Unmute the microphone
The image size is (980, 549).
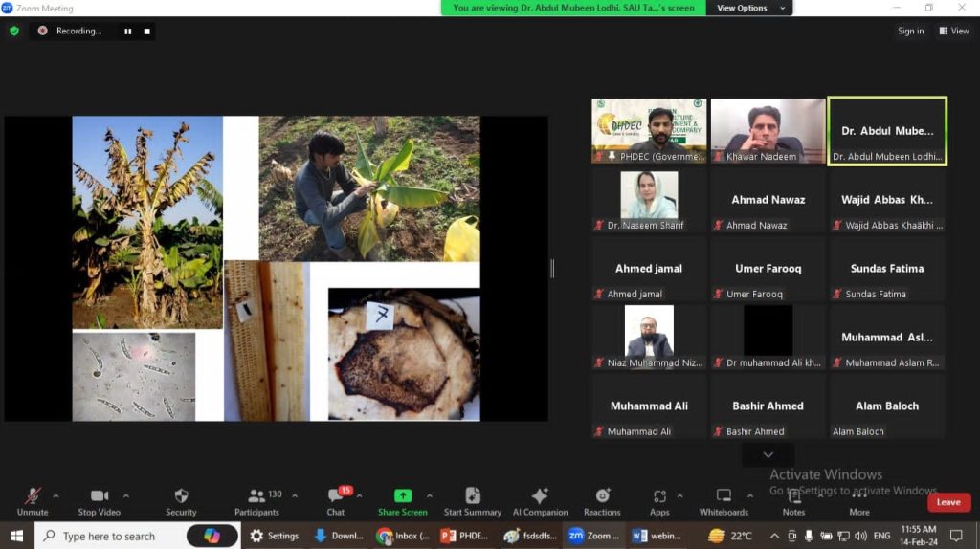coord(33,496)
